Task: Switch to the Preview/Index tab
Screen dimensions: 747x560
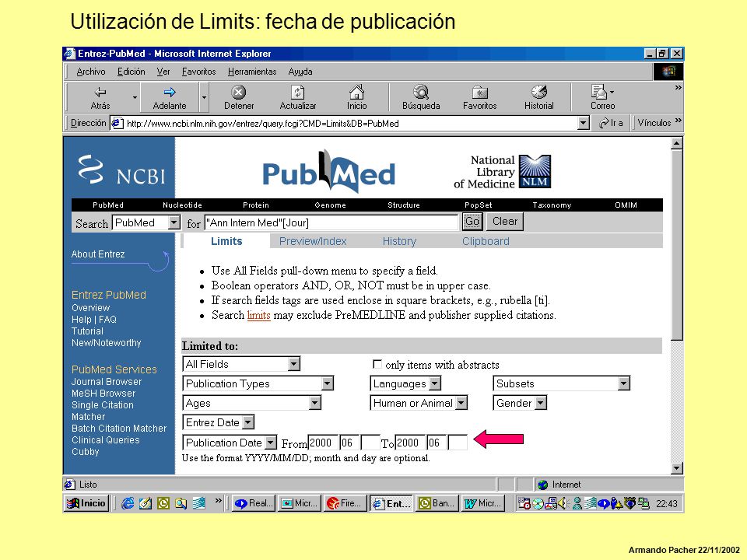Action: (x=313, y=241)
